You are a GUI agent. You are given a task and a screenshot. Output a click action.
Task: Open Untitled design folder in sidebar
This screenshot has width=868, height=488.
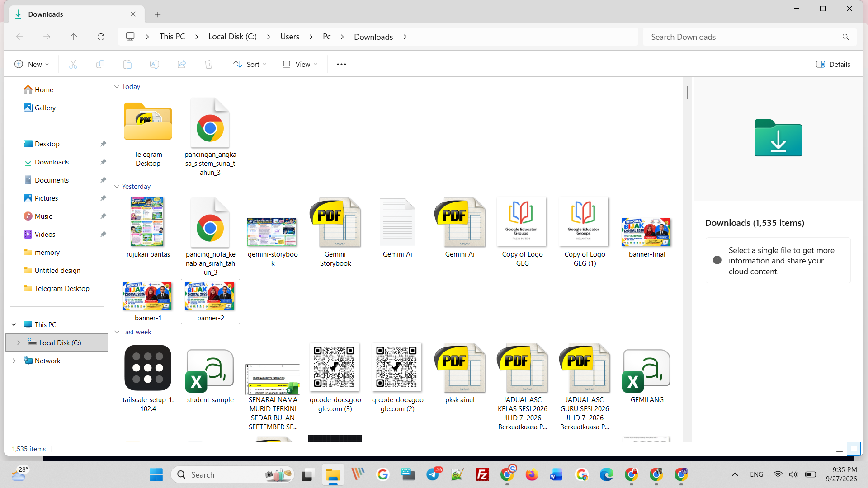(57, 270)
